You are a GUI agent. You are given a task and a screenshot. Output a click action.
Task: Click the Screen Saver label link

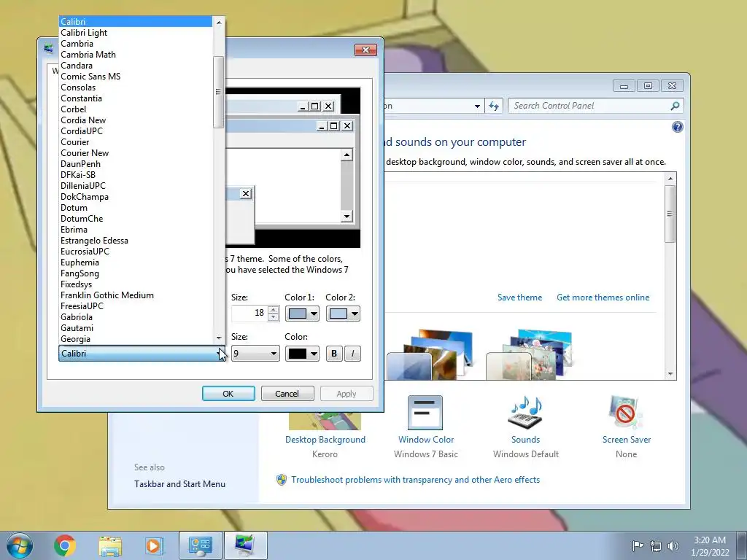(627, 440)
